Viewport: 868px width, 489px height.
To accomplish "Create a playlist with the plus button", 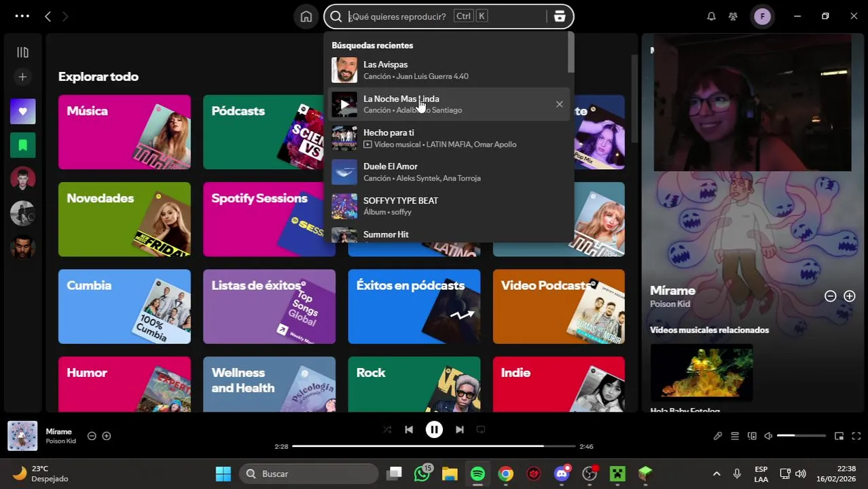I will tap(22, 77).
